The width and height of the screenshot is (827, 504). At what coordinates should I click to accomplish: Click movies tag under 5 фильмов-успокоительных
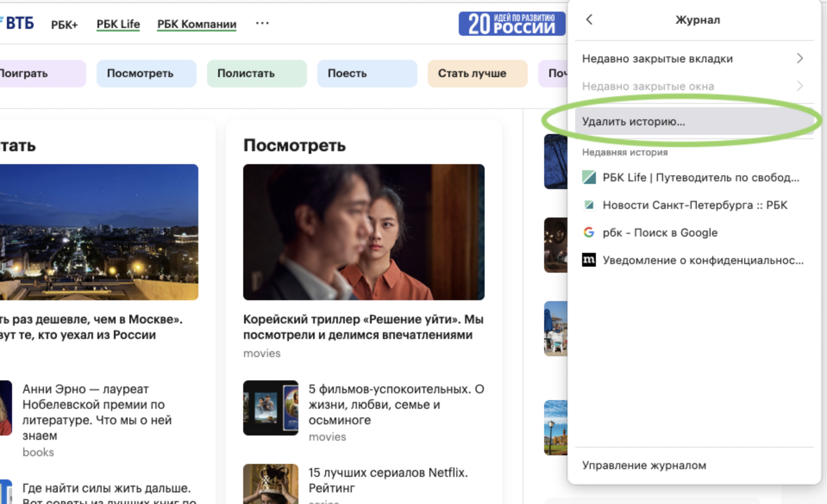tap(327, 437)
